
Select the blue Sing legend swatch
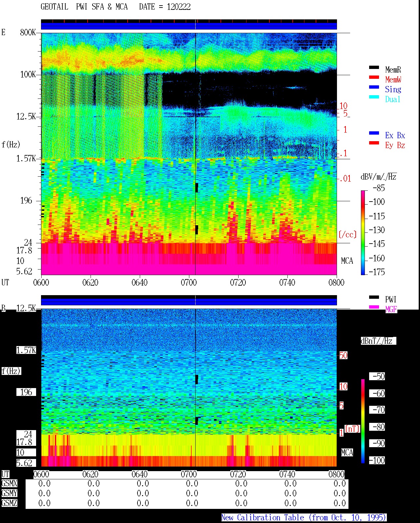(374, 87)
